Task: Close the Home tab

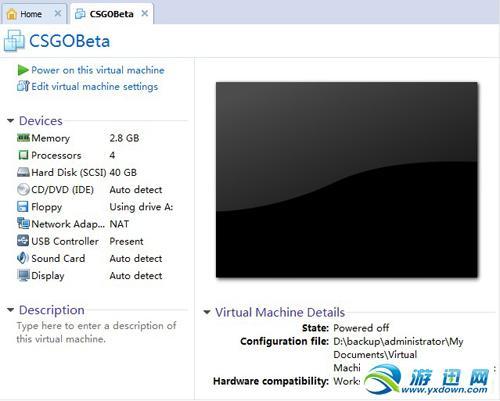Action: click(58, 13)
